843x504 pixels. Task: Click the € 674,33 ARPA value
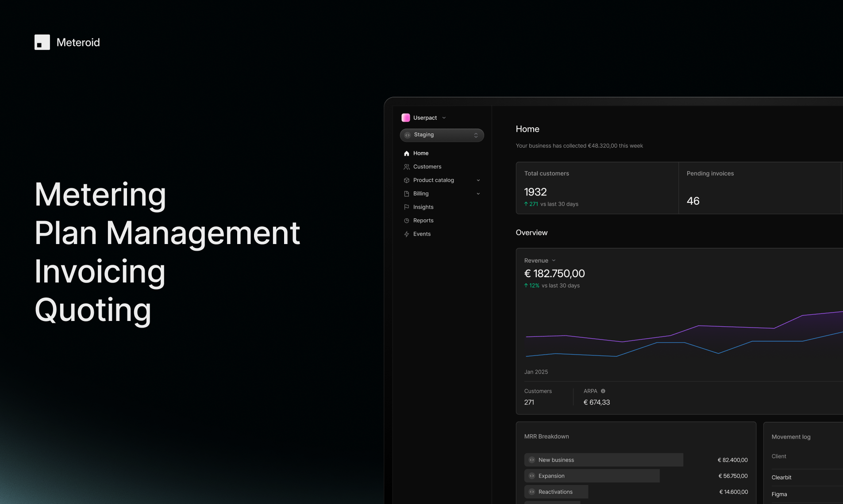point(597,402)
